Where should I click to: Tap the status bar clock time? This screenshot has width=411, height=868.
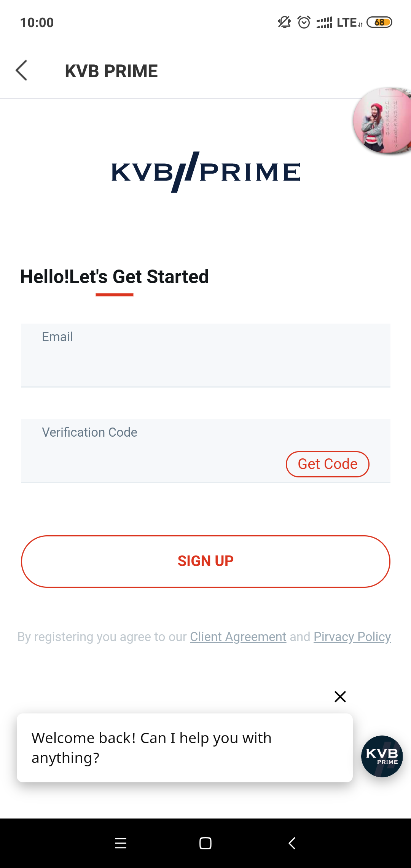[x=37, y=22]
